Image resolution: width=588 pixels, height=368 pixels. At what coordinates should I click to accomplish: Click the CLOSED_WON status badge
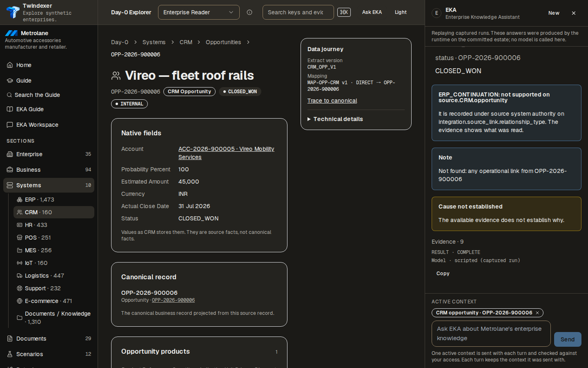[240, 92]
